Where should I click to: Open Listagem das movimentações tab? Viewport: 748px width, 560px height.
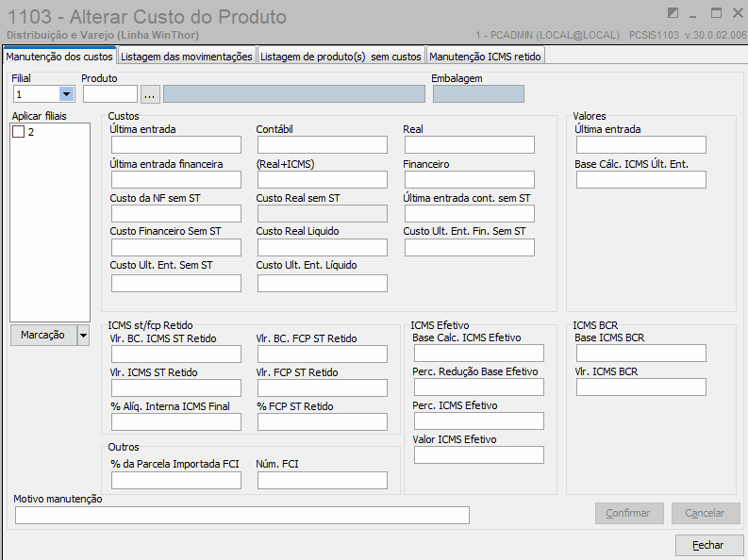point(187,57)
